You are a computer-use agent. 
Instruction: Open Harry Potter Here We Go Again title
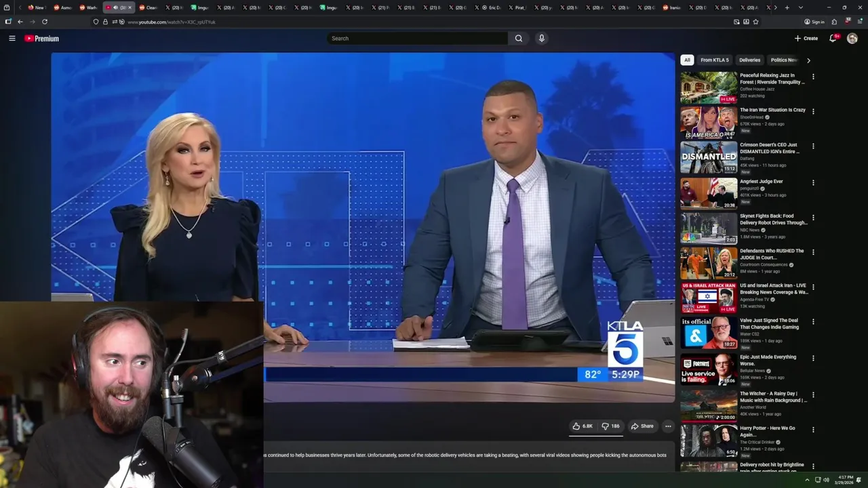click(x=768, y=432)
